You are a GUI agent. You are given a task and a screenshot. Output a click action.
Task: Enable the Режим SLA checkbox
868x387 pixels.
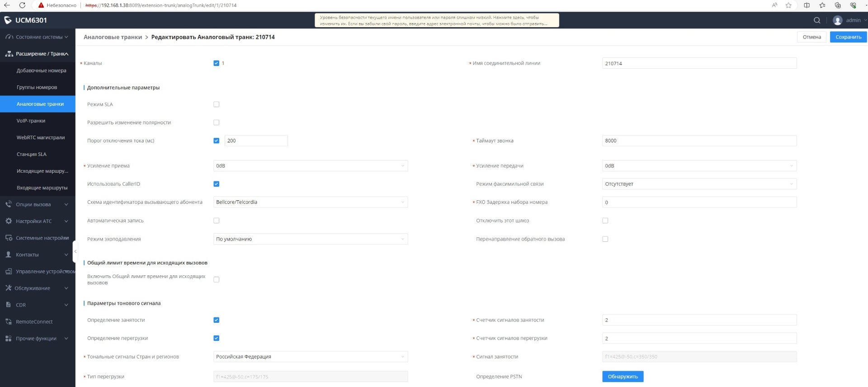point(216,104)
